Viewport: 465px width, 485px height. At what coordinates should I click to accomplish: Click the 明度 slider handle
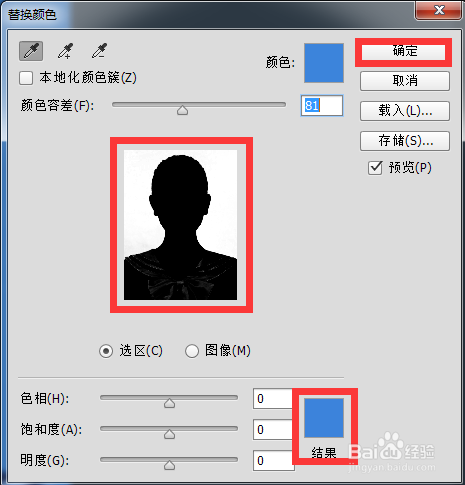pos(169,465)
